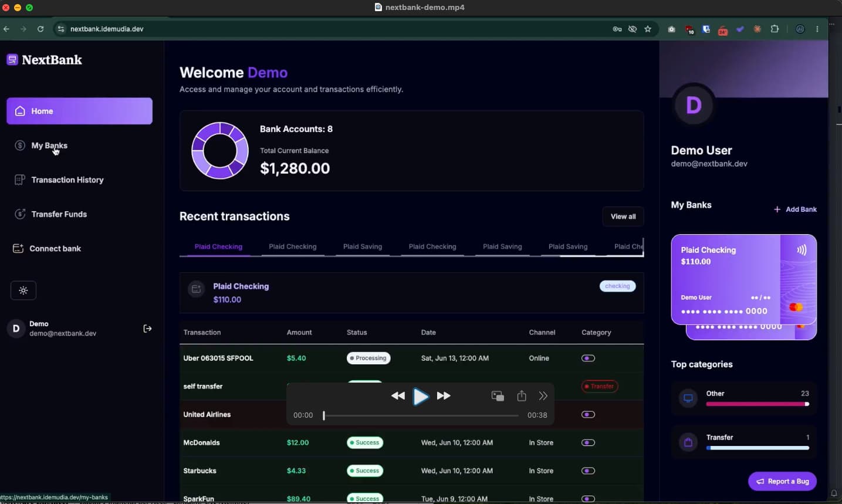Click the monitor icon for Other category
The image size is (842, 504).
click(688, 398)
